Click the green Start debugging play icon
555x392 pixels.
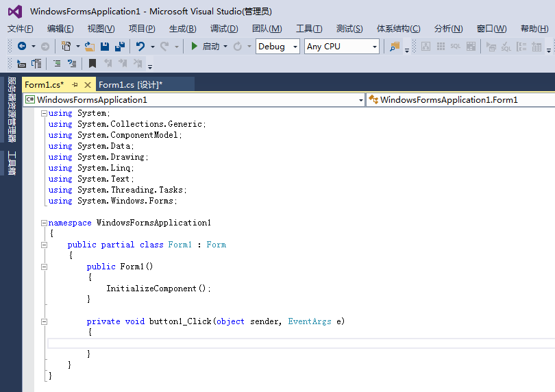(194, 46)
